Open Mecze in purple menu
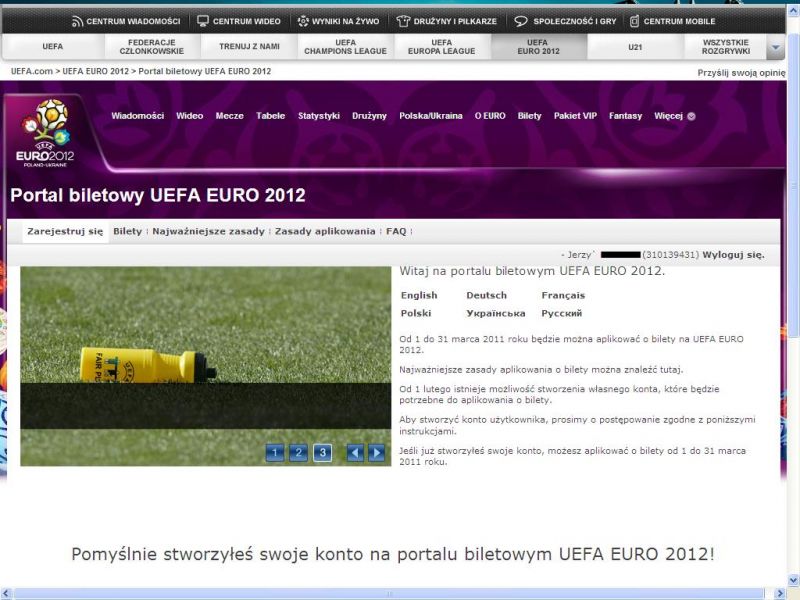800x600 pixels. click(x=230, y=116)
